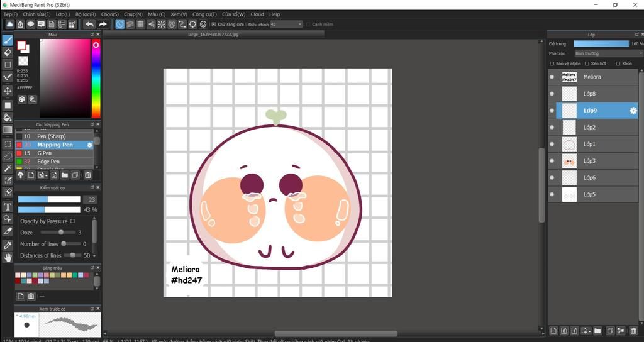Click the cloud save icon

(x=10, y=25)
